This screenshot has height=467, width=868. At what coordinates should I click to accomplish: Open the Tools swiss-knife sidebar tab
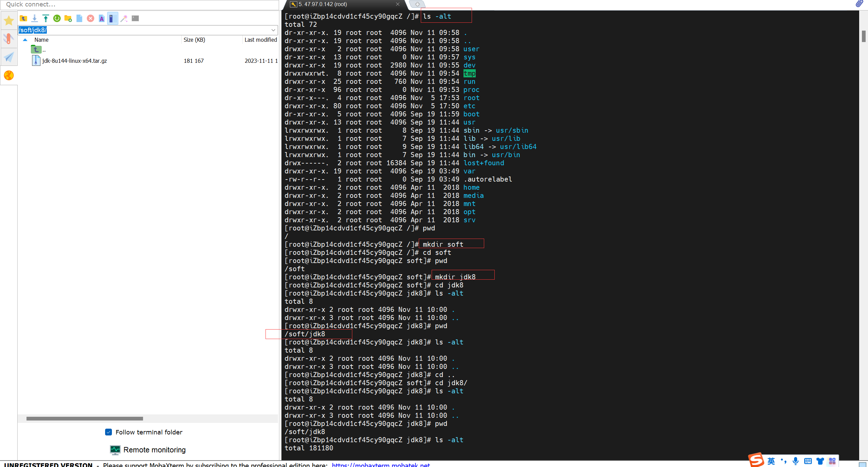9,38
